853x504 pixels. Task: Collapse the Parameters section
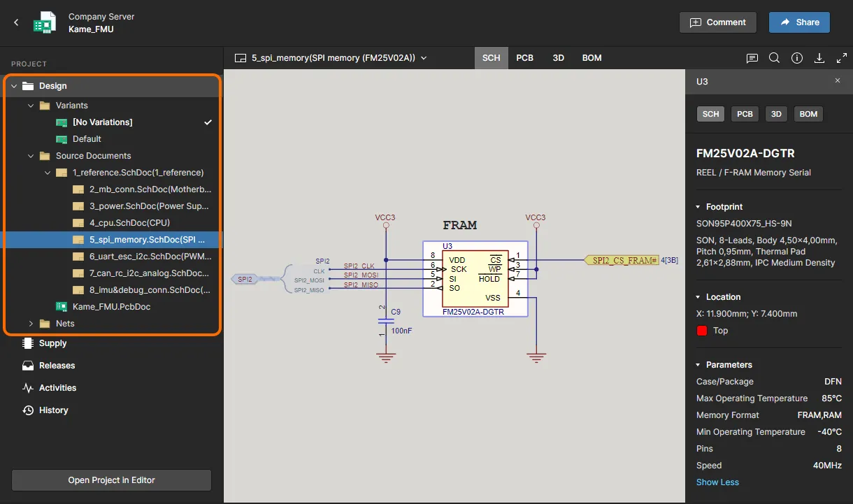[698, 365]
